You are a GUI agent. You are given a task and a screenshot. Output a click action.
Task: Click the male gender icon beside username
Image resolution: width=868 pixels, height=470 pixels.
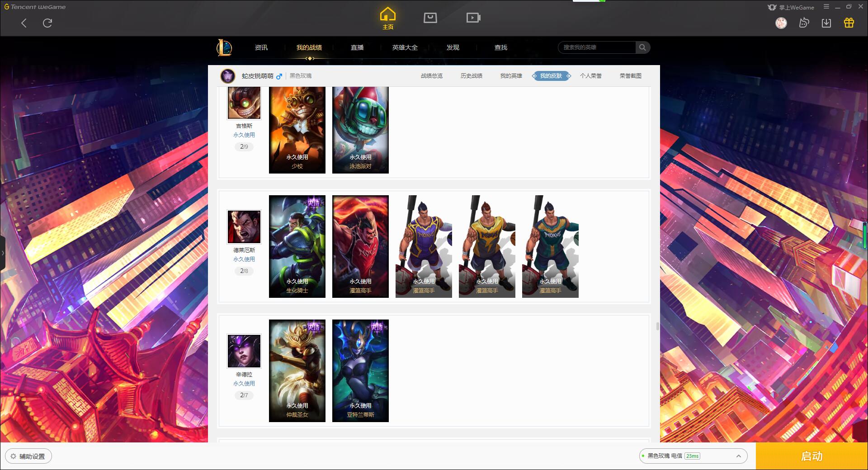[279, 76]
